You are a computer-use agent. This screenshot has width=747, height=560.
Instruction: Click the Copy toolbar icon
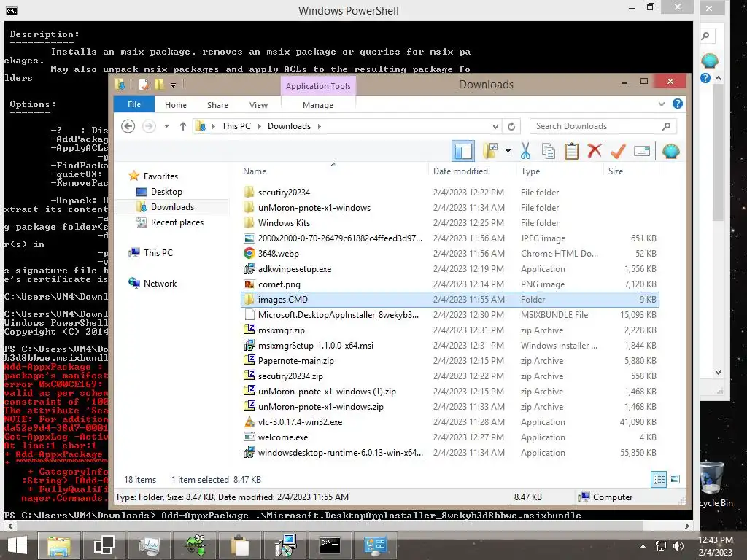click(x=549, y=152)
